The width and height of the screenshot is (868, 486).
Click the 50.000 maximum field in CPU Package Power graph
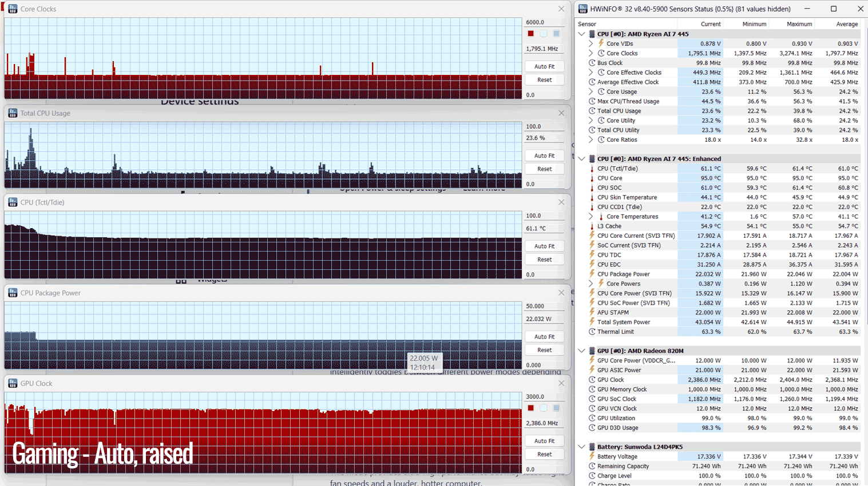coord(544,306)
